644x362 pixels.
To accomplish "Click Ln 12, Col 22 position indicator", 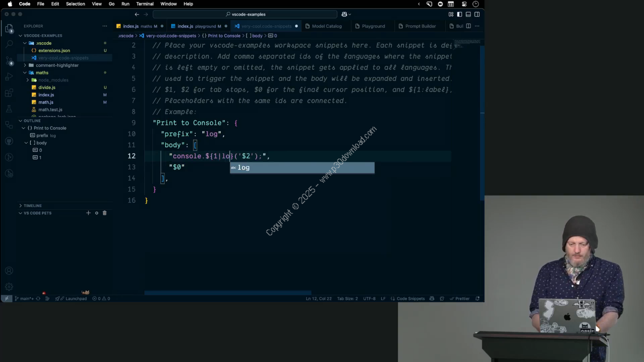I will point(318,299).
